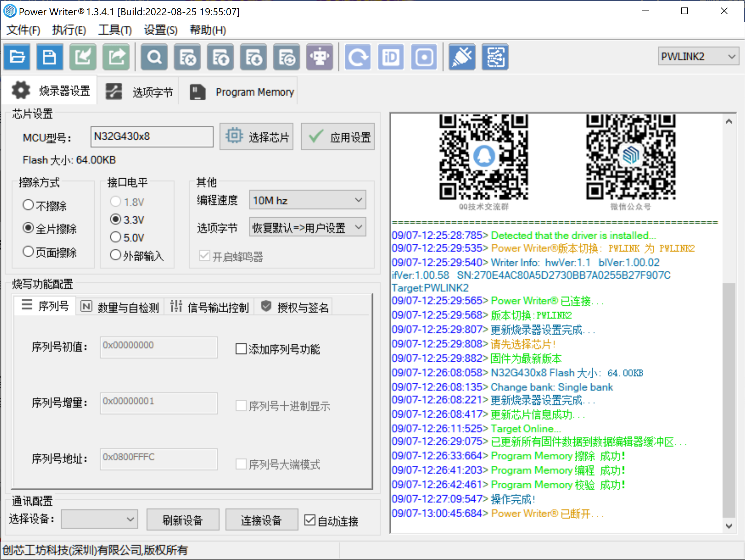Screen dimensions: 745x560
Task: Click the 刷新设备 button
Action: (183, 520)
